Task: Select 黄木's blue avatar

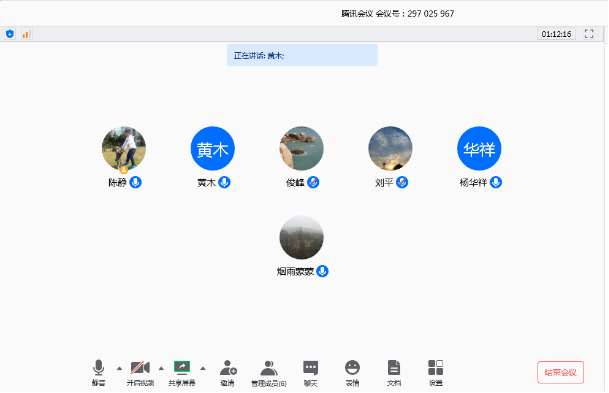Action: (212, 148)
